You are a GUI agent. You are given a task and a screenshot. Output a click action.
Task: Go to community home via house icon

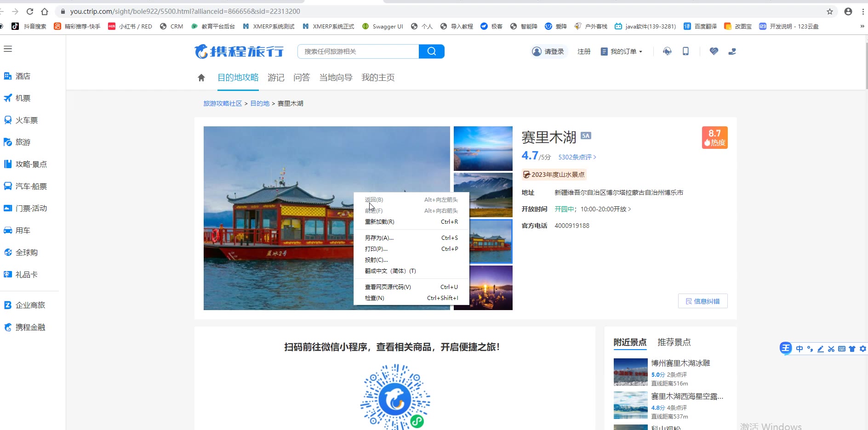pyautogui.click(x=201, y=78)
